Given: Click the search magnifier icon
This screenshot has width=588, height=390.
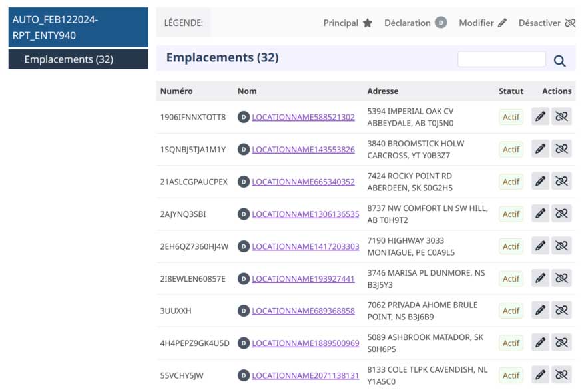Looking at the screenshot, I should point(560,60).
